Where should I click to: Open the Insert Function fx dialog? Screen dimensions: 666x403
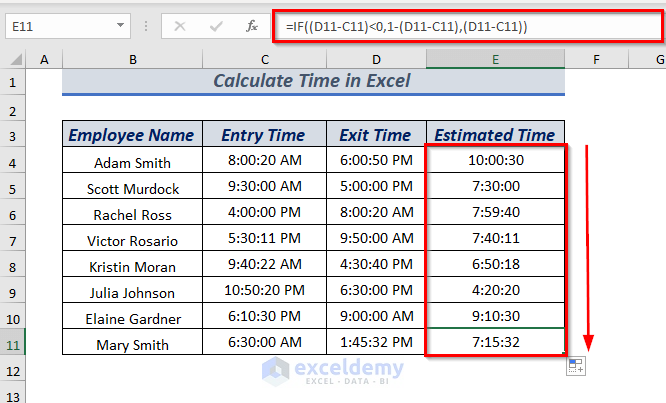coord(252,26)
